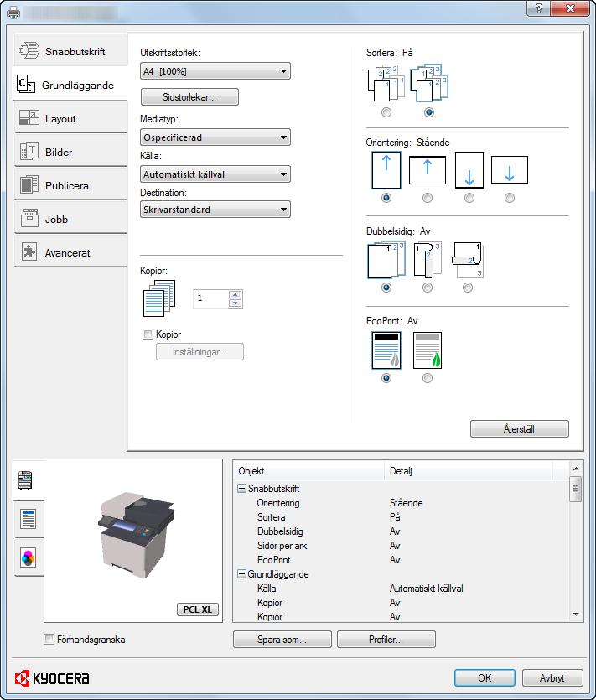Click into the copies number field
Viewport: 596px width, 700px height.
(x=210, y=298)
